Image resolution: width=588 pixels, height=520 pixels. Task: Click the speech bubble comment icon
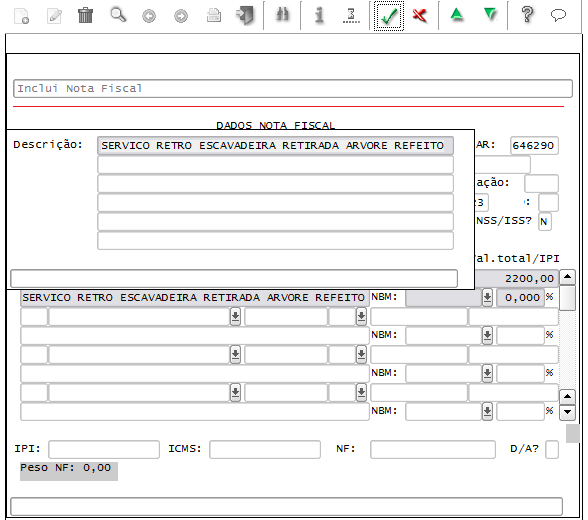point(558,15)
